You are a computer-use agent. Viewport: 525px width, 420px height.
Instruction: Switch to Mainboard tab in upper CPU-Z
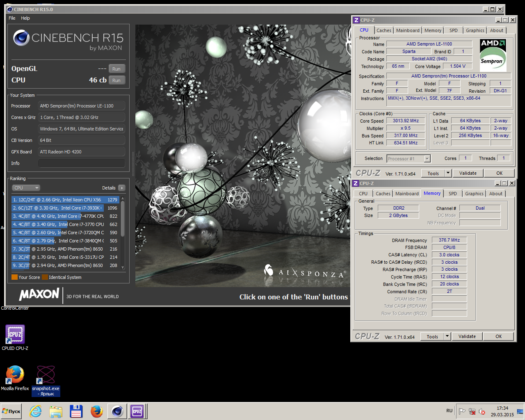[408, 30]
